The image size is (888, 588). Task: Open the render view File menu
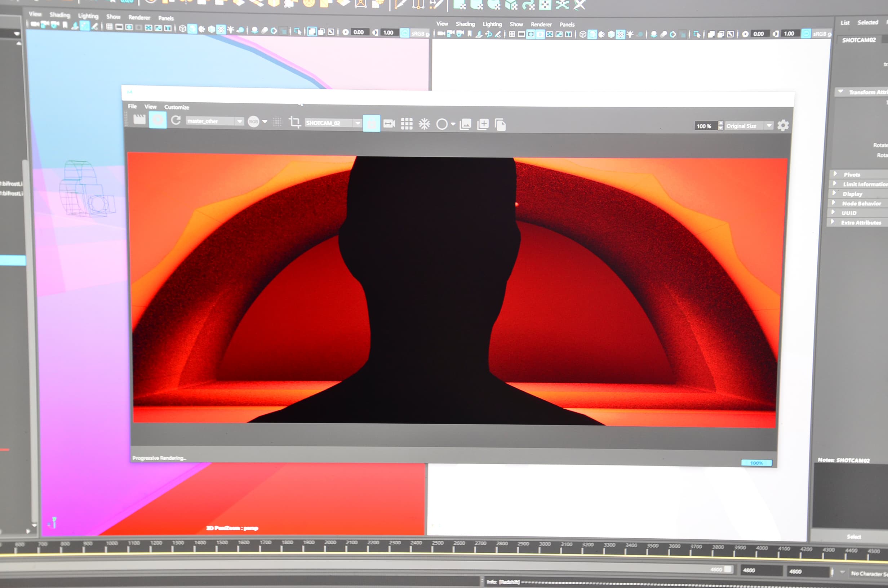(x=132, y=107)
